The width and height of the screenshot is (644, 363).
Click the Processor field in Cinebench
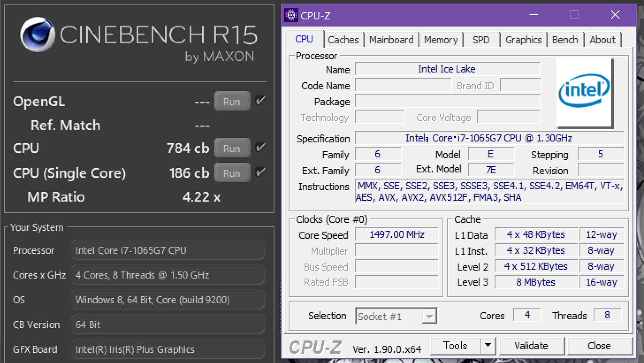[x=168, y=250]
